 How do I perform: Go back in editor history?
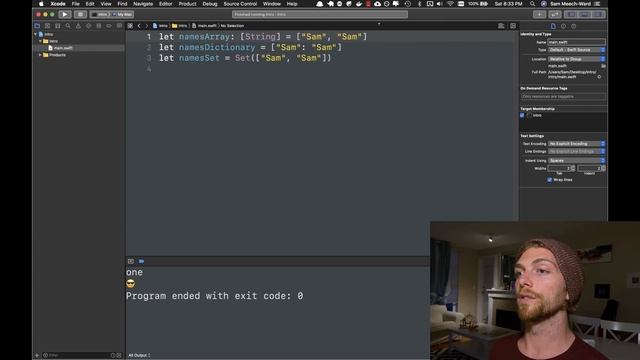(139, 26)
